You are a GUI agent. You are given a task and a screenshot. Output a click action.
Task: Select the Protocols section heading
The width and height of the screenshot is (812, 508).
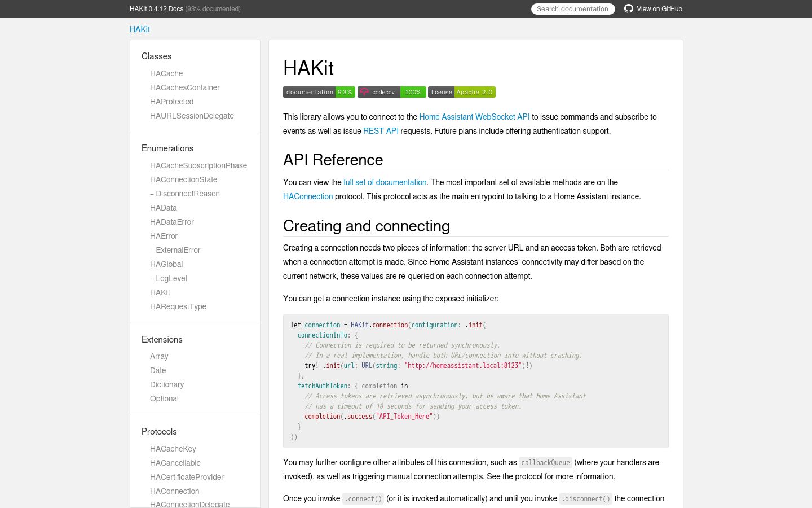tap(159, 432)
